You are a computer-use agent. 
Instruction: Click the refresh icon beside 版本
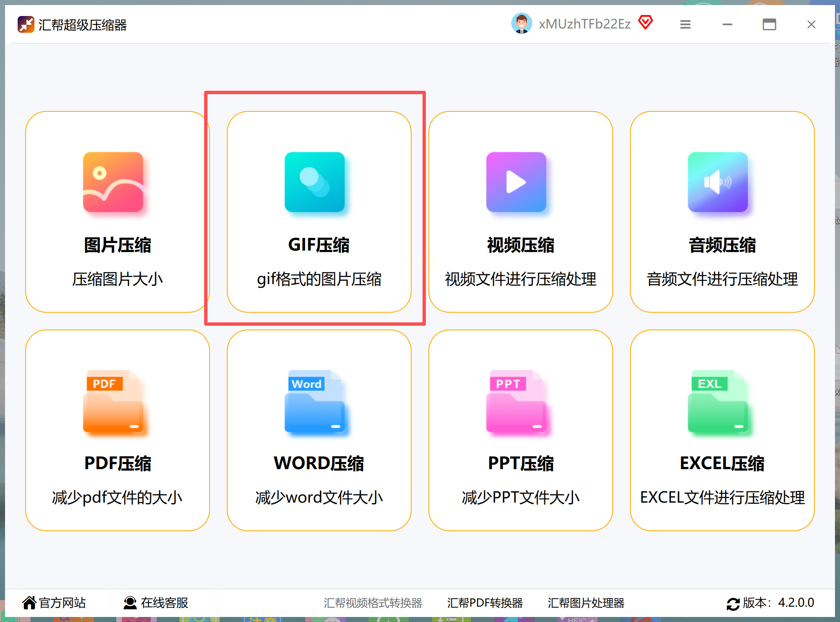[x=733, y=604]
